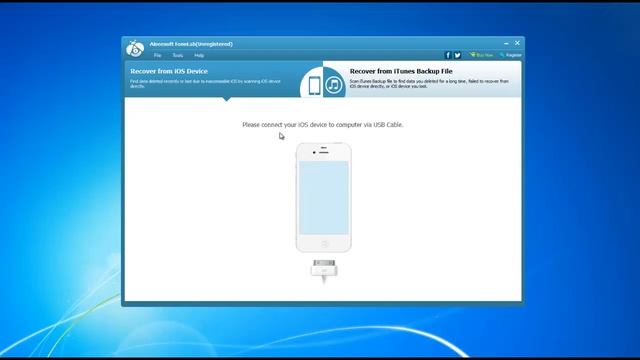Click the USB dock connector illustration
Screen dimensions: 640x360
coord(324,271)
